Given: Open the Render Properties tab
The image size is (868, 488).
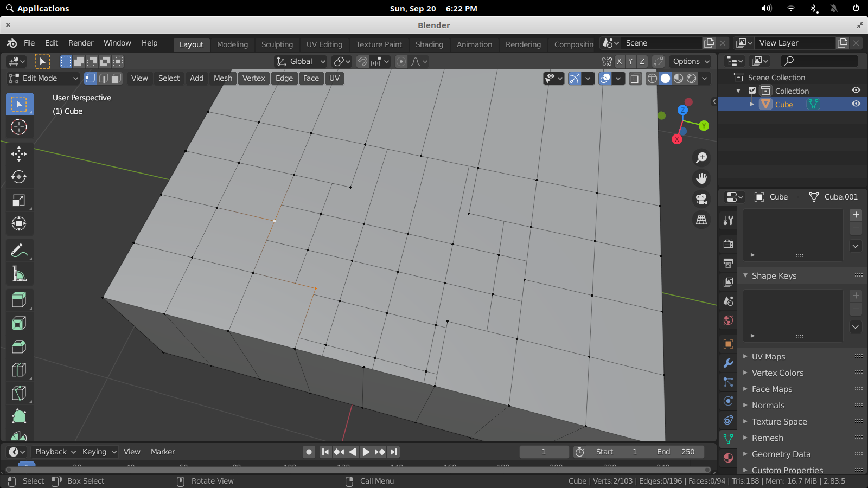Looking at the screenshot, I should click(728, 243).
